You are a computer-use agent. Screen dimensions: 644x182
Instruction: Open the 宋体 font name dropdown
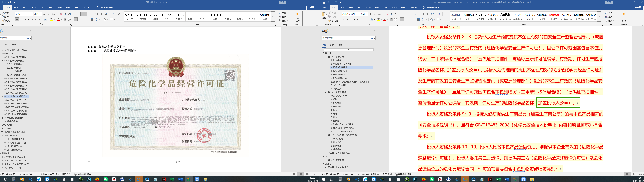click(32, 14)
